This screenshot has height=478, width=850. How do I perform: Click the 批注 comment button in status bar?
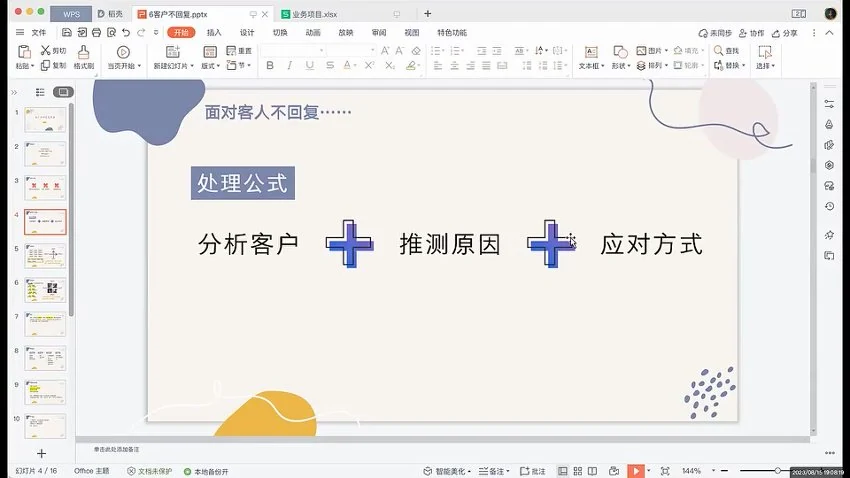click(x=533, y=471)
